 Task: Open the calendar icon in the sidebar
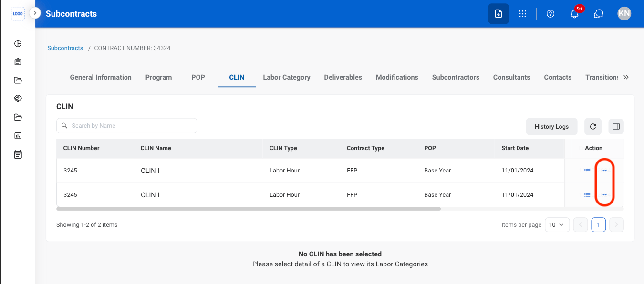tap(18, 154)
